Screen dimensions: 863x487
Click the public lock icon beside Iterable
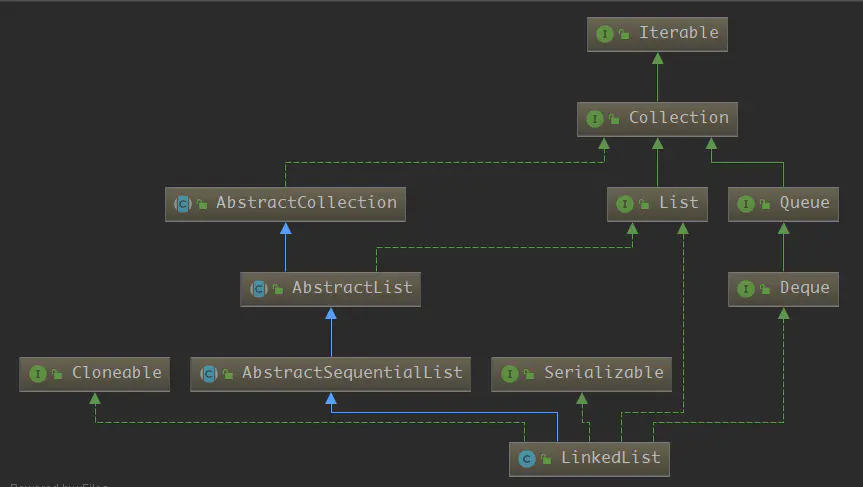point(624,35)
